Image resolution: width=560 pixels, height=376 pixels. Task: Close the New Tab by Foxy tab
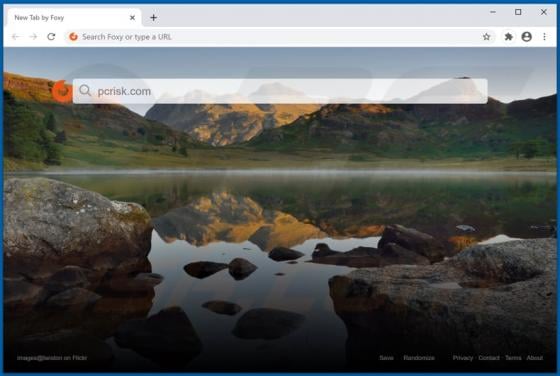pyautogui.click(x=132, y=17)
